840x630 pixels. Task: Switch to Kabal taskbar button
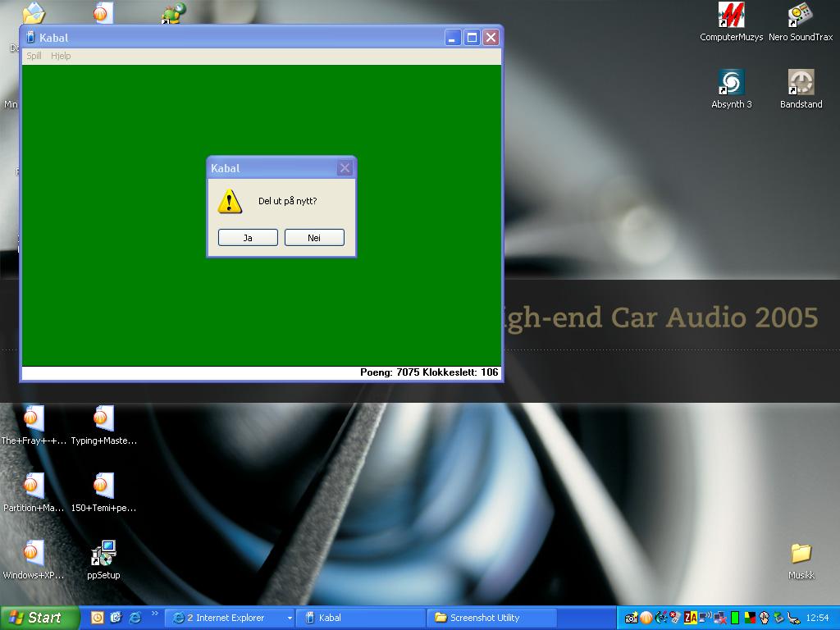click(x=361, y=618)
